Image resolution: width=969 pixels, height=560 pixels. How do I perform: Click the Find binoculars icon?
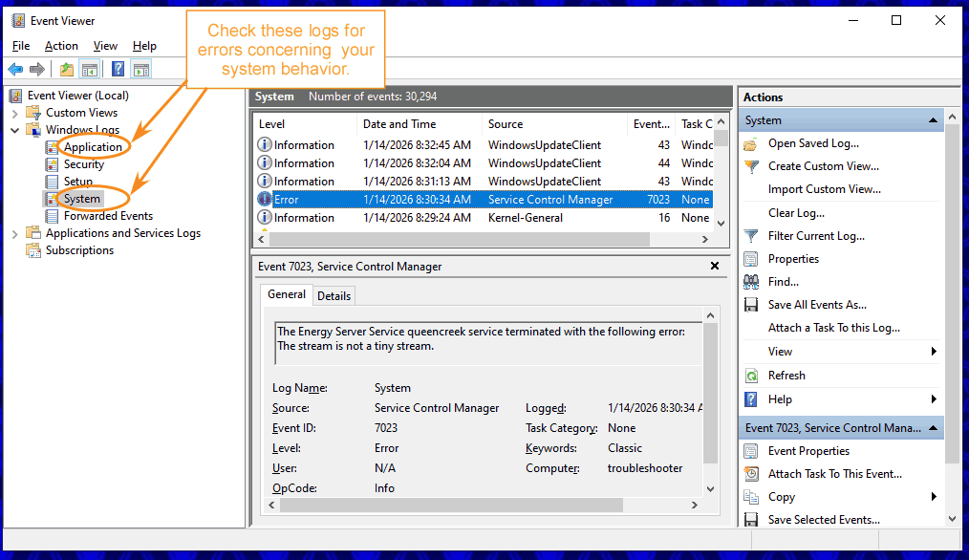[752, 282]
